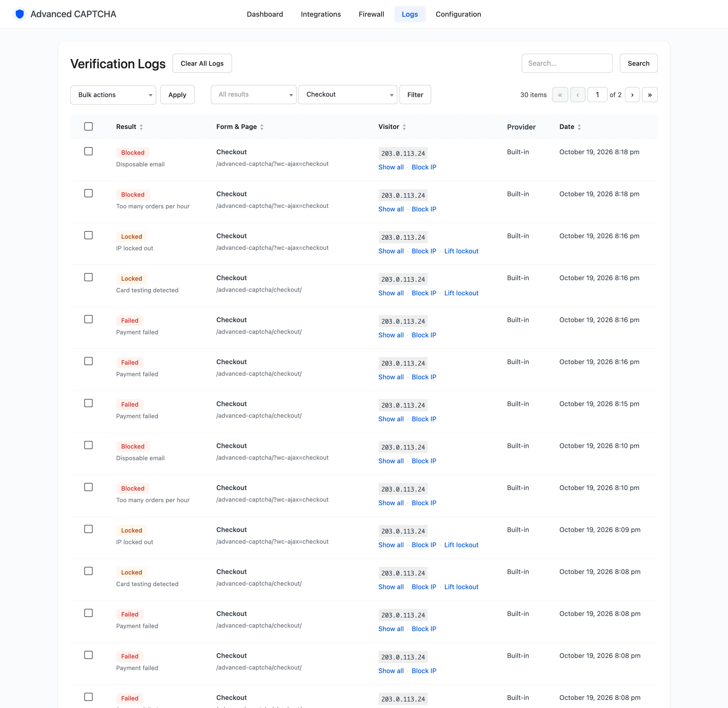Check the 8:16 pm Card testing detected row
This screenshot has width=728, height=708.
(x=88, y=277)
